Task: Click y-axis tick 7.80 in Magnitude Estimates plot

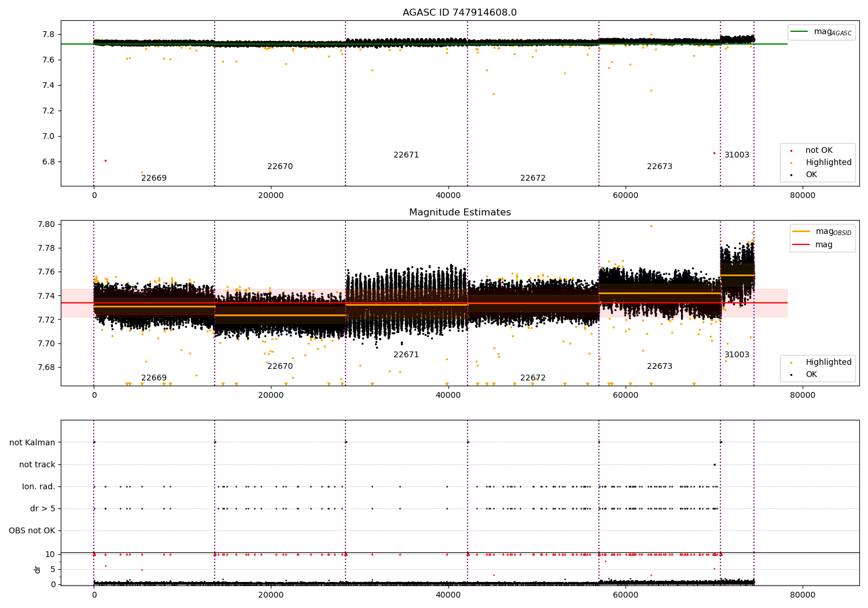Action: [46, 225]
